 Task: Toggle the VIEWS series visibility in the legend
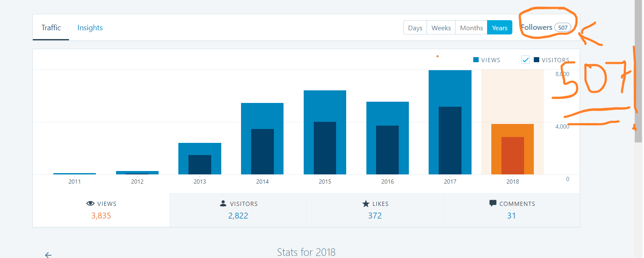click(x=476, y=60)
